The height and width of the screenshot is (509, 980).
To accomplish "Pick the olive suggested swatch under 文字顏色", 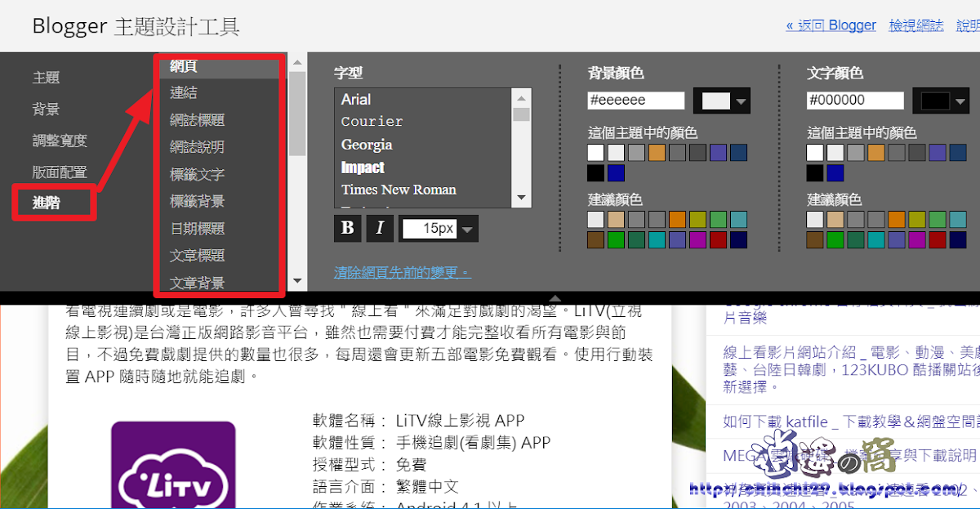I will click(x=916, y=219).
